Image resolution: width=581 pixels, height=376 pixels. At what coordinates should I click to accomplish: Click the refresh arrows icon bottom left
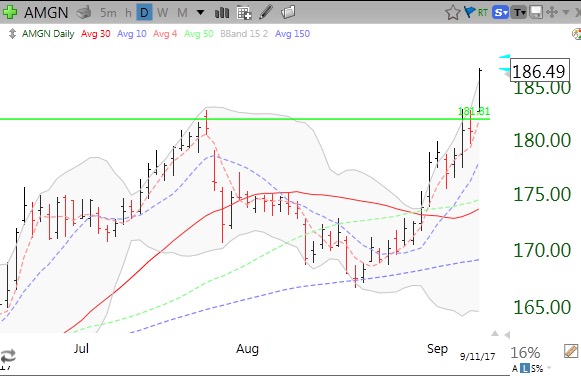pyautogui.click(x=7, y=356)
